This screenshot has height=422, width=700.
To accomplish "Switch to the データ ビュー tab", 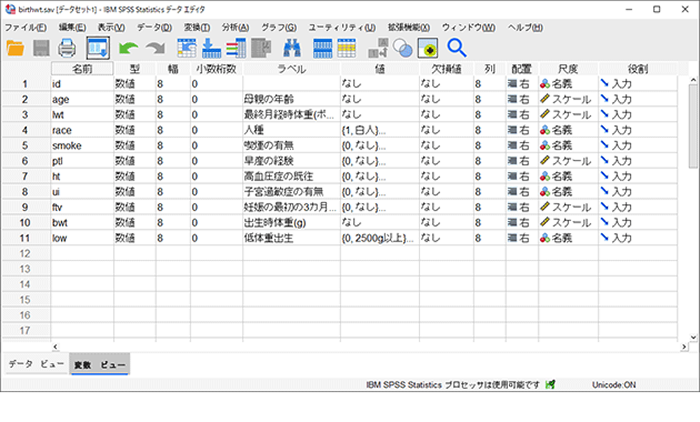I will click(36, 364).
